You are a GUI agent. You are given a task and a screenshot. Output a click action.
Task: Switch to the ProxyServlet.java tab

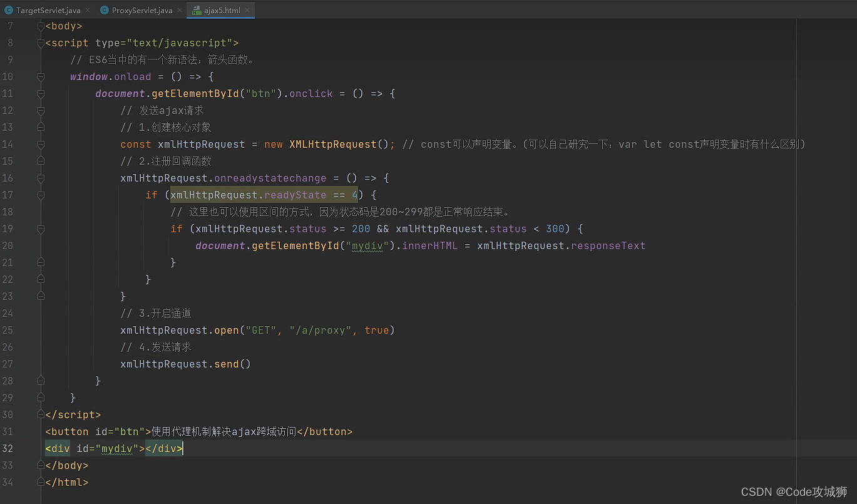pos(141,11)
